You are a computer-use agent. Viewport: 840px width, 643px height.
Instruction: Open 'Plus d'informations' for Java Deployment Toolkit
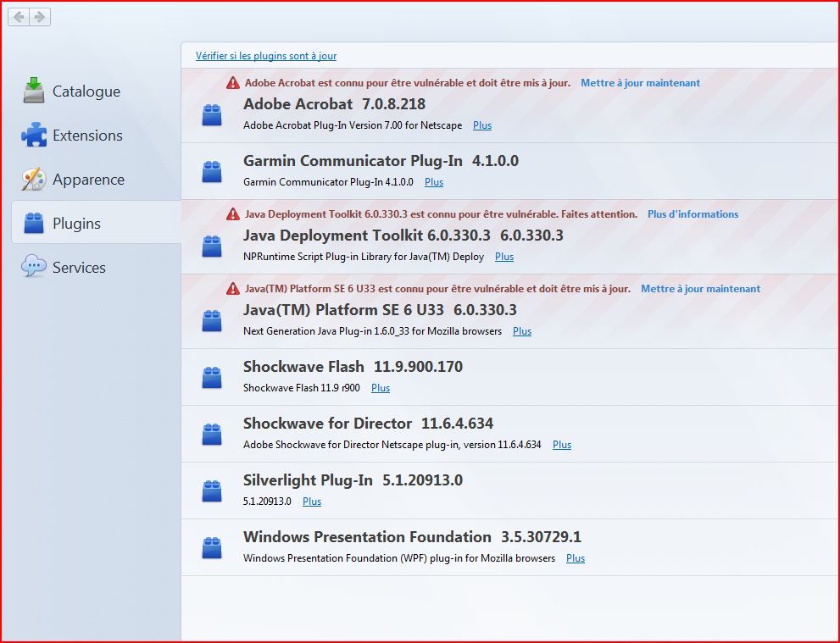tap(693, 214)
